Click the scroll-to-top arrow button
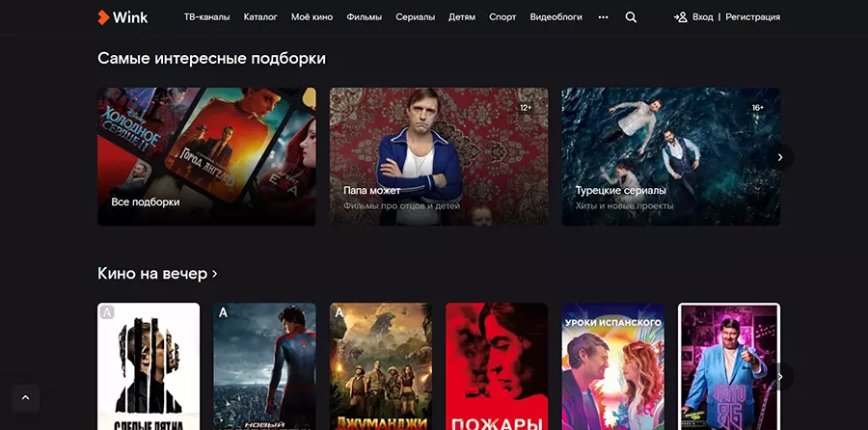This screenshot has width=868, height=430. pos(26,396)
